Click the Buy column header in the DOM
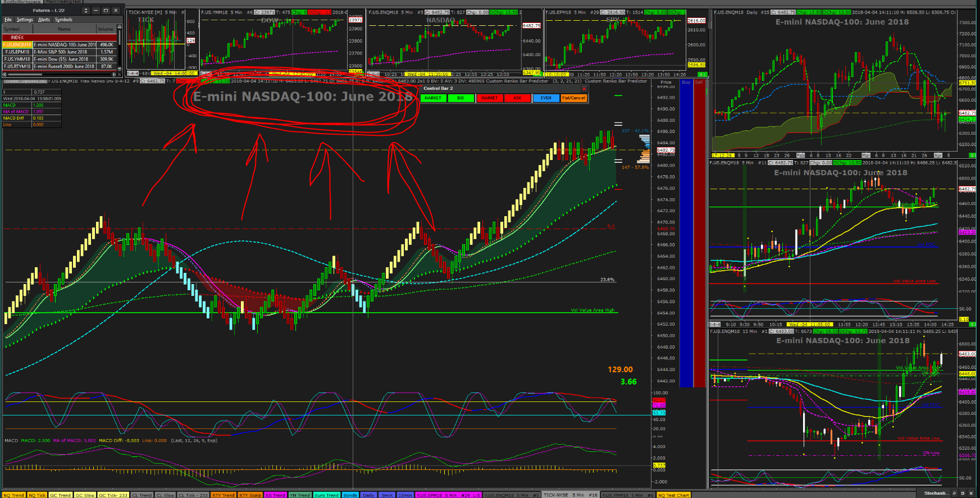 tap(686, 82)
